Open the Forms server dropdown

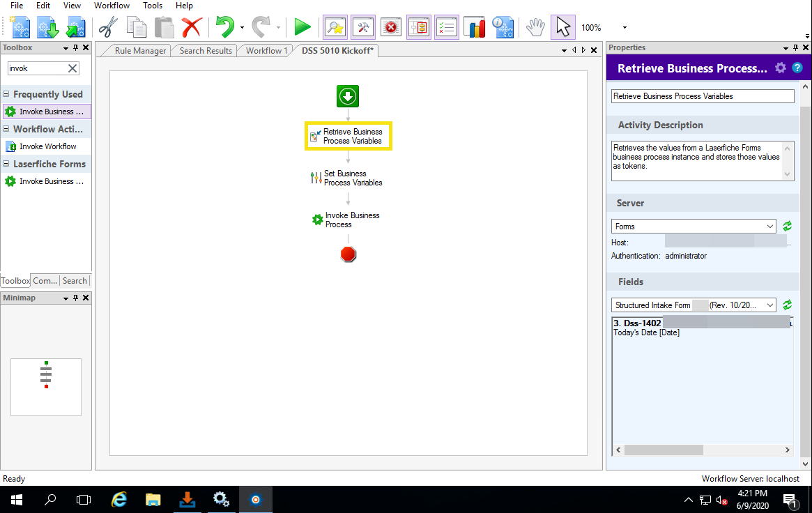click(769, 227)
